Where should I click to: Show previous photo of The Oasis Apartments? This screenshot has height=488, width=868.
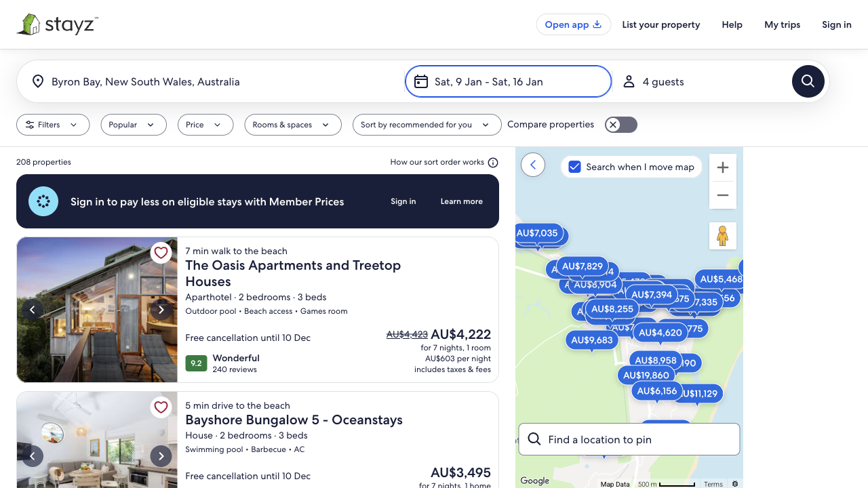click(x=33, y=310)
